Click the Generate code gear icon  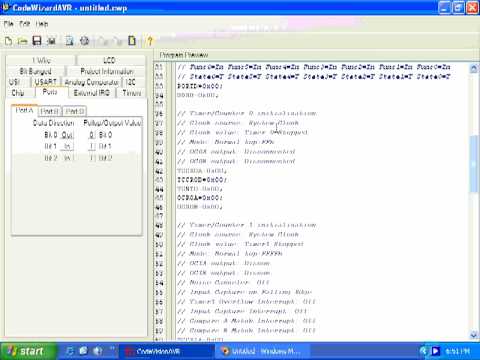pyautogui.click(x=85, y=41)
